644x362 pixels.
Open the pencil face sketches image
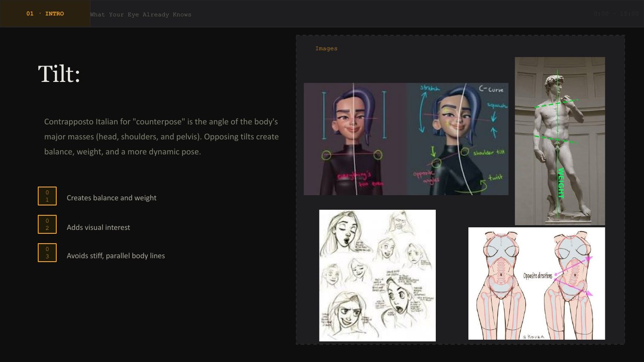377,275
